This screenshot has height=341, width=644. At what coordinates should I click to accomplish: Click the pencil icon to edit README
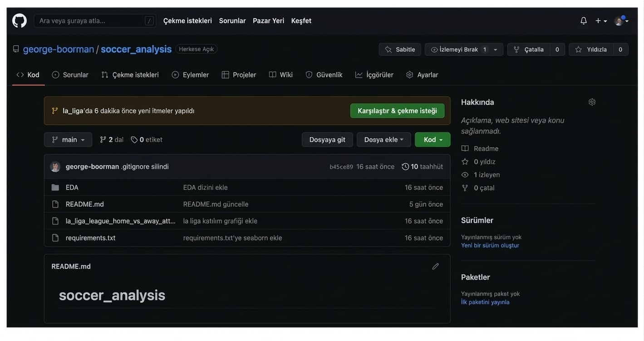[435, 267]
